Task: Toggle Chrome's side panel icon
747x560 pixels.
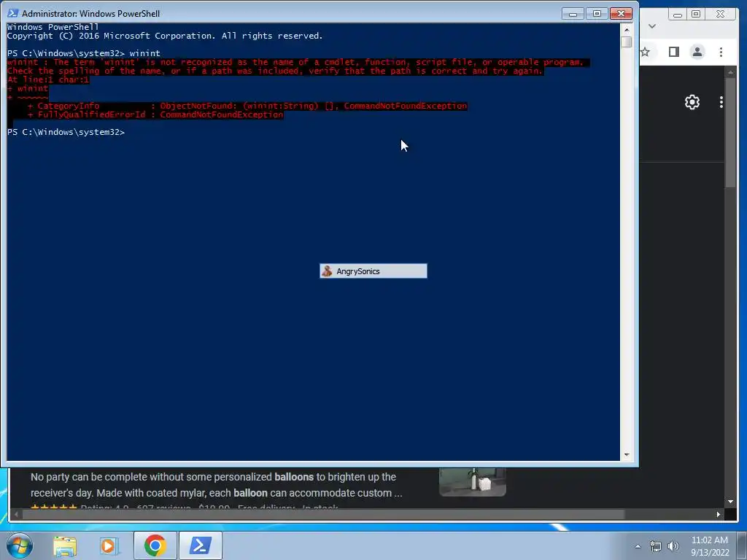Action: point(673,52)
